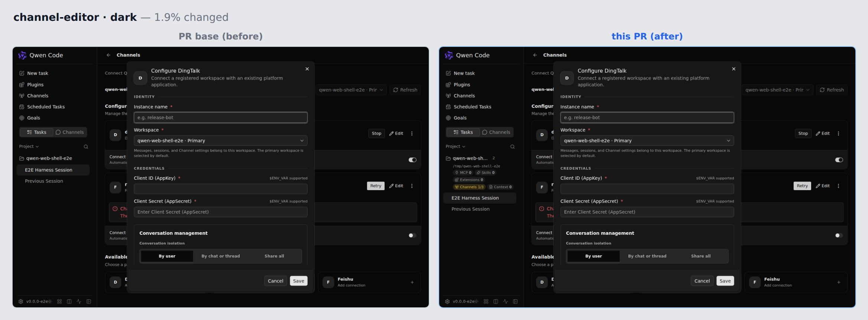Image resolution: width=868 pixels, height=320 pixels.
Task: Turn on the disabled Connect toggle in after panel
Action: pyautogui.click(x=839, y=236)
